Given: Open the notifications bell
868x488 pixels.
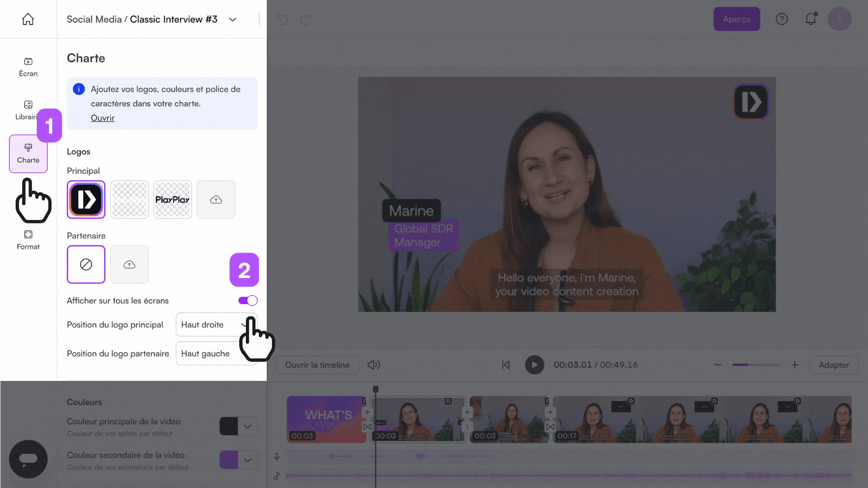Looking at the screenshot, I should pos(811,19).
